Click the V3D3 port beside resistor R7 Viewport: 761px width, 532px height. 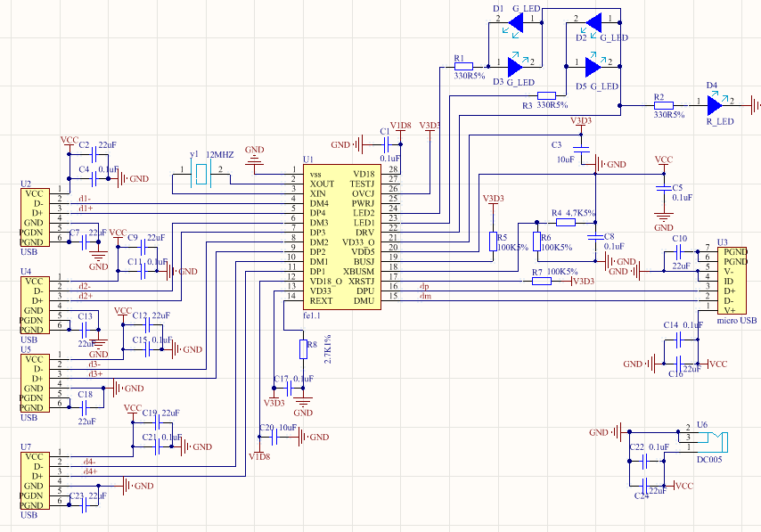580,281
